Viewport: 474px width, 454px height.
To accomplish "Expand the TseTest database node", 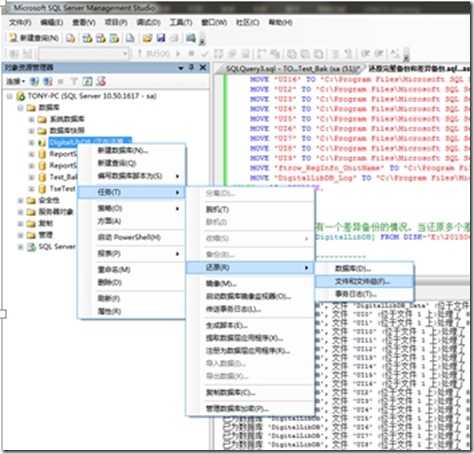I will 31,189.
